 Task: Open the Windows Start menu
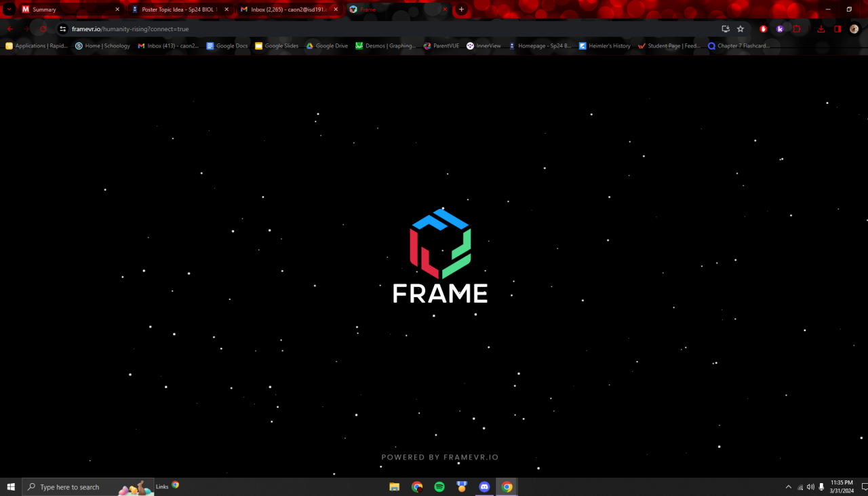pyautogui.click(x=11, y=487)
